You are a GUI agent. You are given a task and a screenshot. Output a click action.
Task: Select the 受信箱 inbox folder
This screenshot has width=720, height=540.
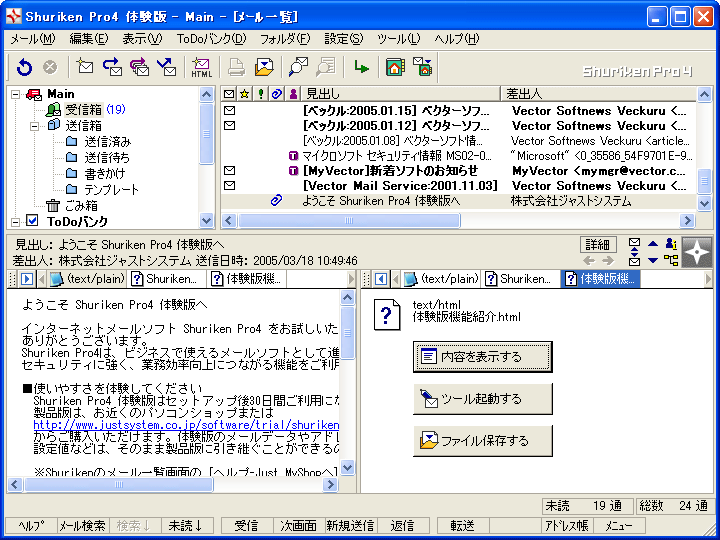pyautogui.click(x=85, y=110)
